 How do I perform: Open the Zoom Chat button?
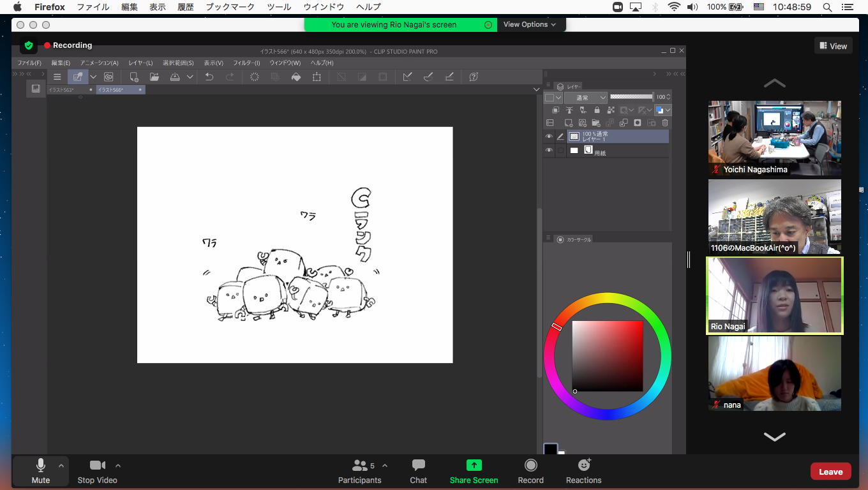tap(418, 471)
